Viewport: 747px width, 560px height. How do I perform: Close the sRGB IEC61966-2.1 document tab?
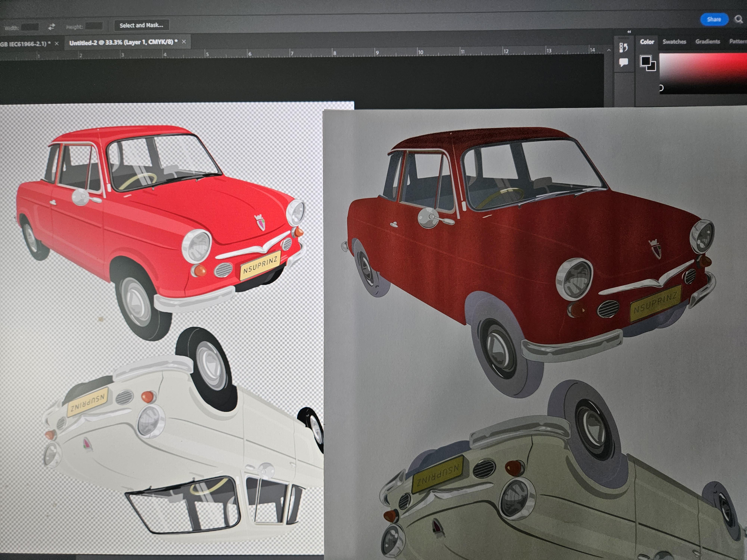coord(57,43)
